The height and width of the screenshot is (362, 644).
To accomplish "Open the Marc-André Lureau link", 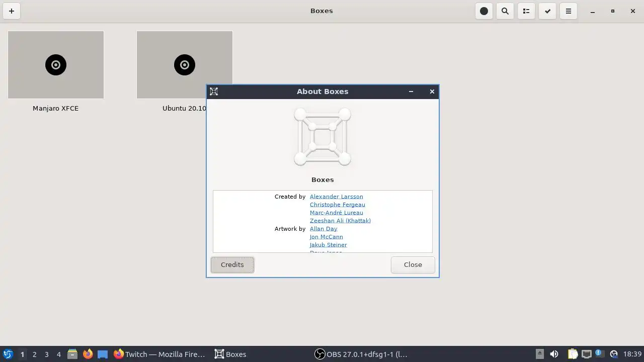I will click(x=336, y=213).
